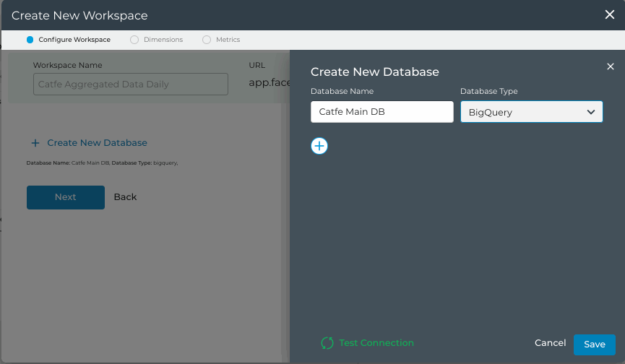Go to the Metrics step label
Viewport: 625px width, 364px height.
click(x=228, y=40)
